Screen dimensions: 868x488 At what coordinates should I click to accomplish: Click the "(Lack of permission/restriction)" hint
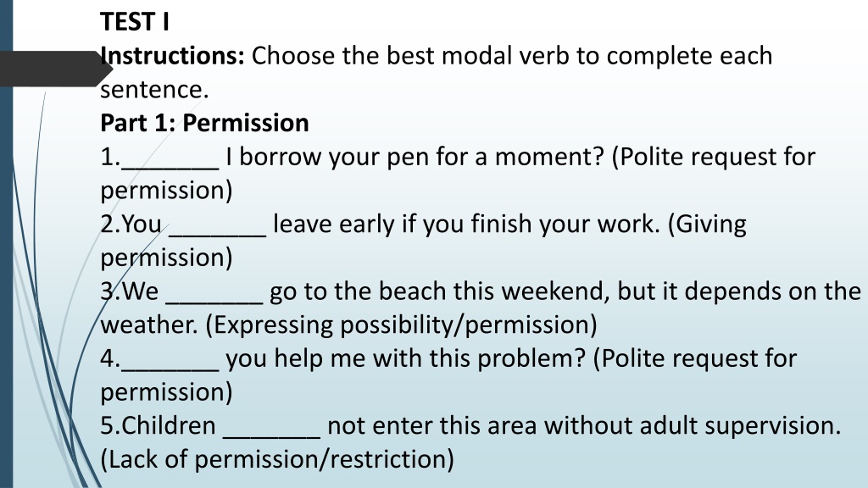pos(277,459)
